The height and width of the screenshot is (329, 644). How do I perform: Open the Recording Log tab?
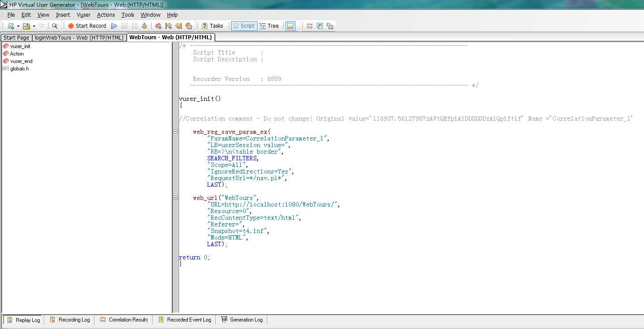coord(70,320)
